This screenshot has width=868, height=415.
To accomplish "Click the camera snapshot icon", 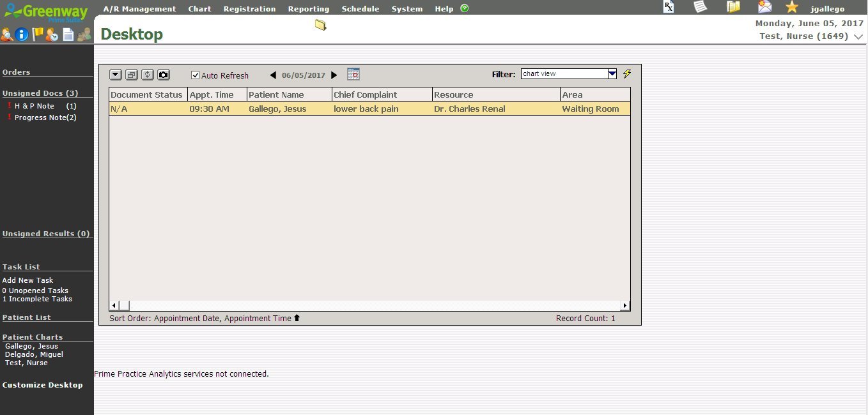I will pos(164,75).
